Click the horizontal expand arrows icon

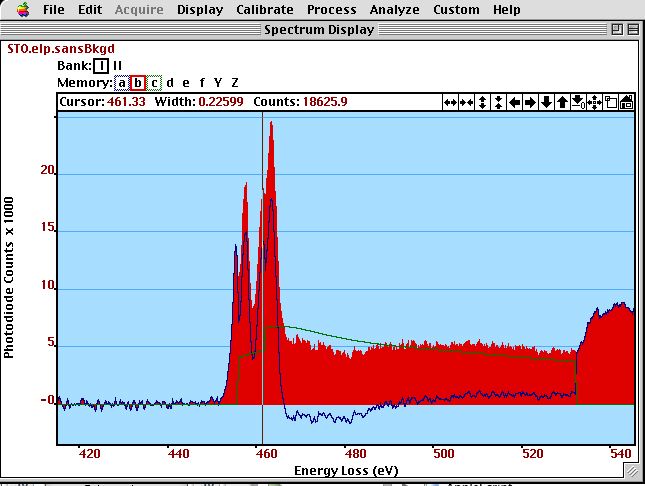450,102
